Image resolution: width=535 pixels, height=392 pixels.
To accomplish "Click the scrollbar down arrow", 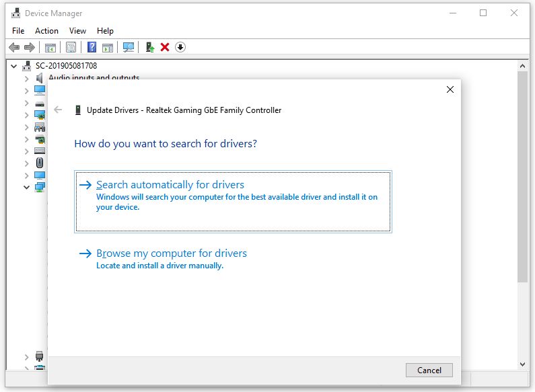I will [x=522, y=364].
